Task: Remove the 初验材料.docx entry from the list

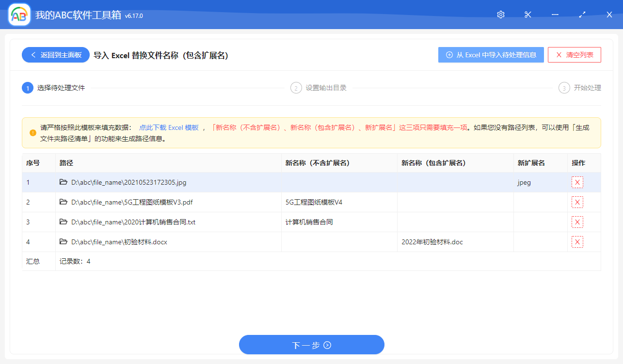Action: coord(577,242)
